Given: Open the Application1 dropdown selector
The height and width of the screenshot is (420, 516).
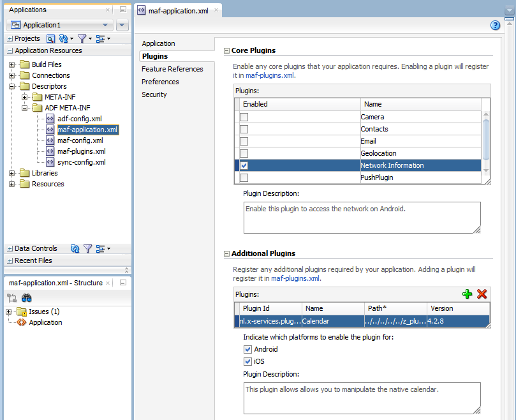Looking at the screenshot, I should click(60, 25).
